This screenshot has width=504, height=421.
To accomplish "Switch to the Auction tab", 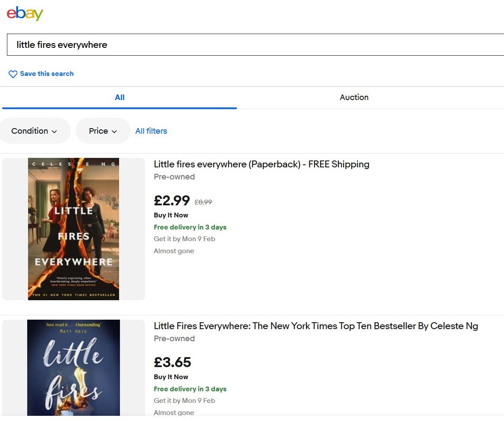I will [x=354, y=97].
